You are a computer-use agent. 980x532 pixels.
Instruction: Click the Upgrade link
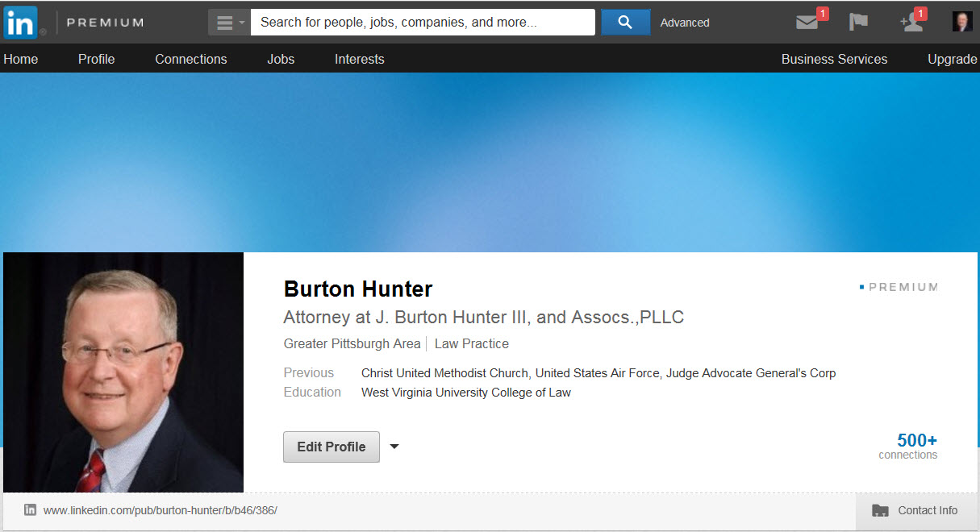(953, 59)
